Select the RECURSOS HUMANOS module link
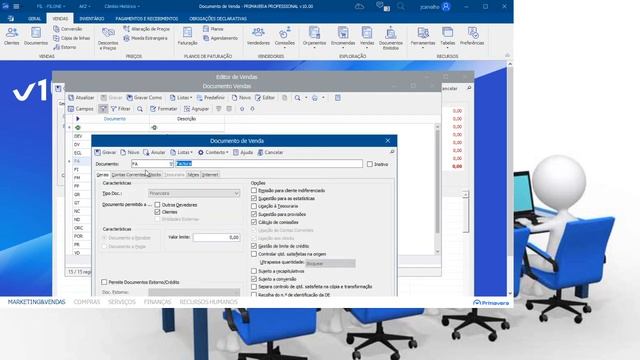640x360 pixels. coord(209,302)
